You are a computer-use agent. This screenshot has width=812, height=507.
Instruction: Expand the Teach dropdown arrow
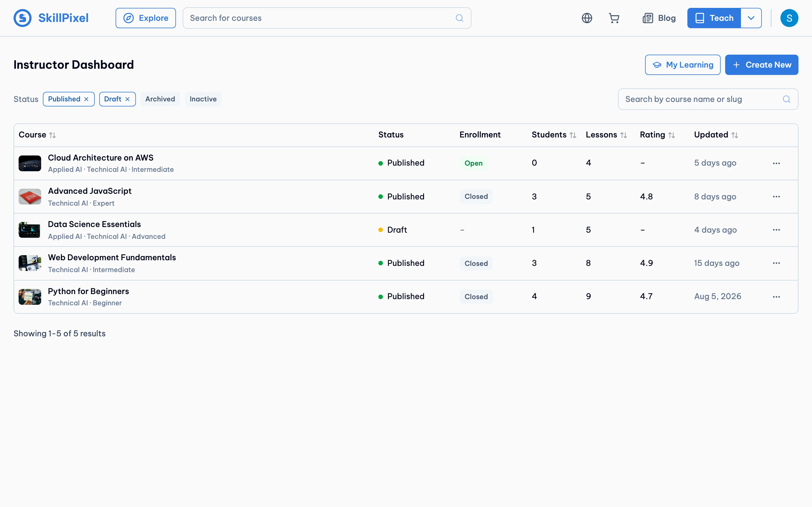point(751,18)
